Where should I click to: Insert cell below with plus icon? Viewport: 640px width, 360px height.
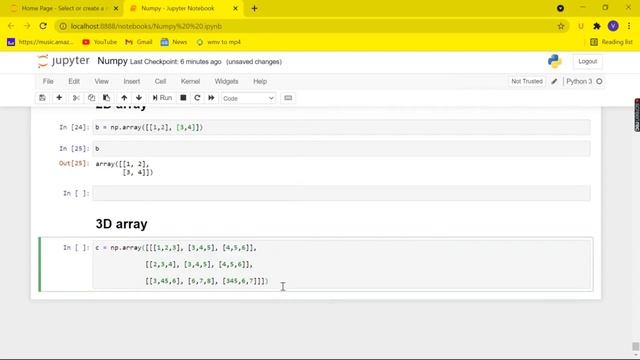(59, 98)
